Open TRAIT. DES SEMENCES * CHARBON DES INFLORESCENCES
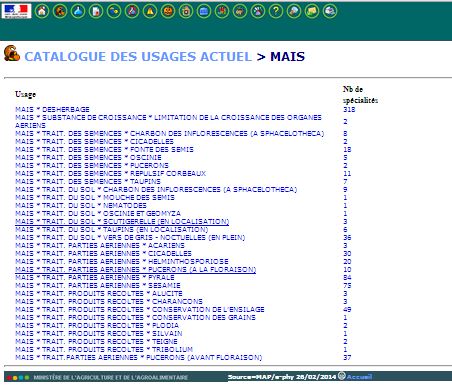The image size is (452, 391). 170,133
